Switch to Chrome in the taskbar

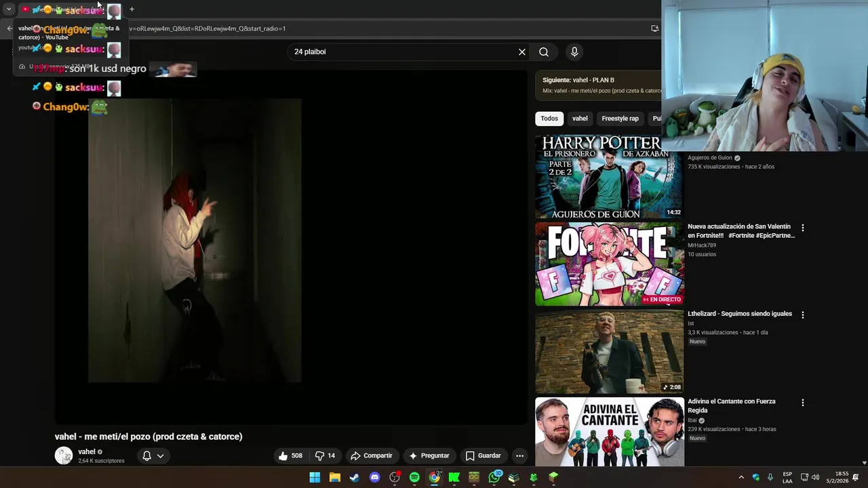(x=434, y=477)
